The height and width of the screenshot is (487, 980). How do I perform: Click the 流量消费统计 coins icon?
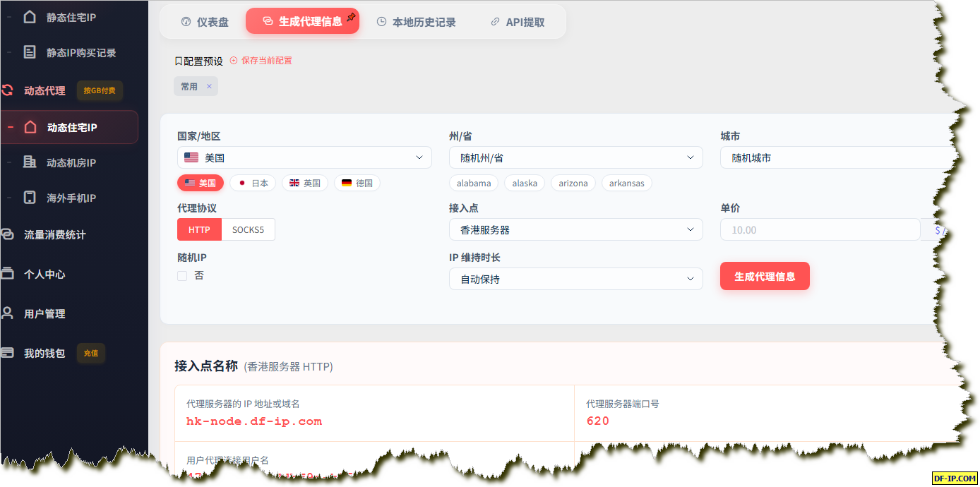(7, 234)
